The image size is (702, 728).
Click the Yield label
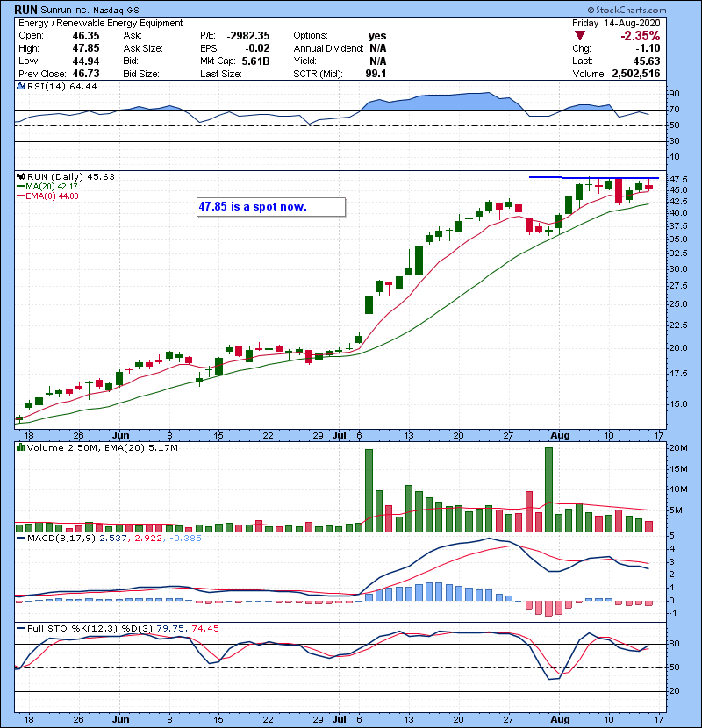coord(304,61)
